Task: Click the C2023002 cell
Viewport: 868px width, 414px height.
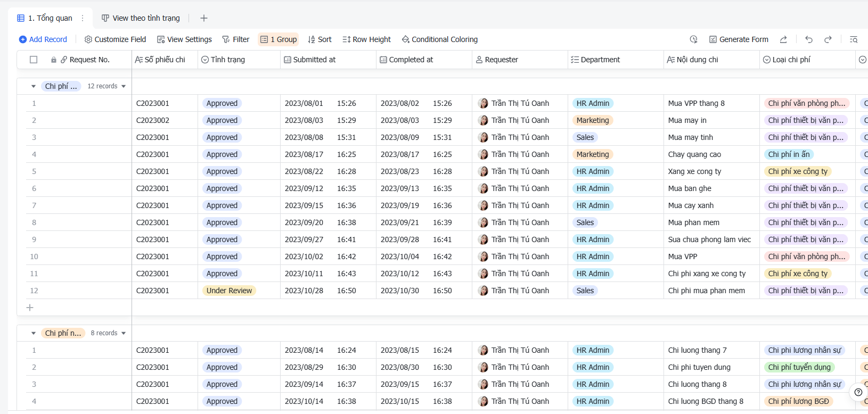Action: [165, 120]
